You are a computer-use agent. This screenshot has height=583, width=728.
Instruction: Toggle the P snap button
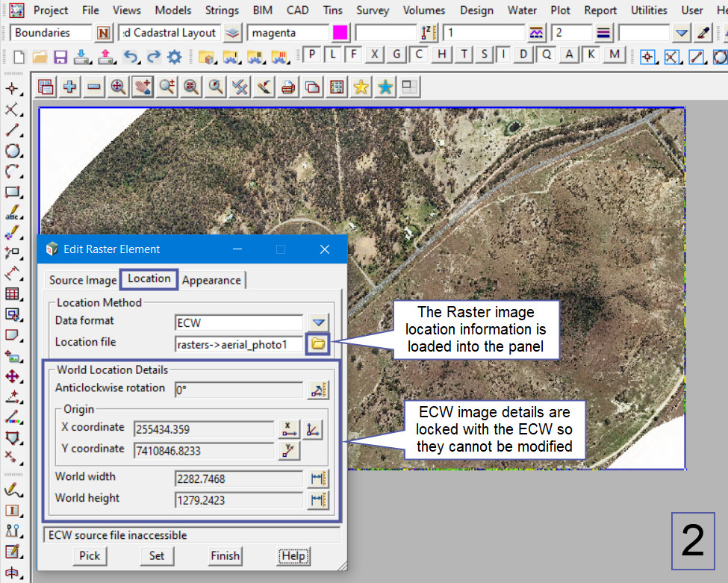click(311, 54)
